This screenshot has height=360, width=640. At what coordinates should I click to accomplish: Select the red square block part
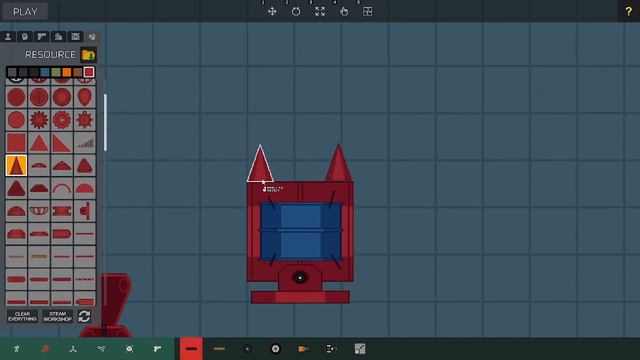coord(16,143)
